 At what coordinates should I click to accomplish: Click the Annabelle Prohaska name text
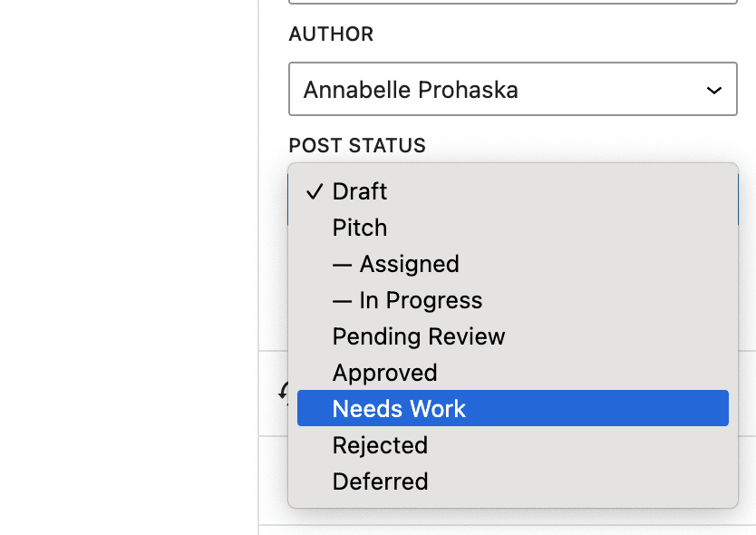click(x=411, y=90)
